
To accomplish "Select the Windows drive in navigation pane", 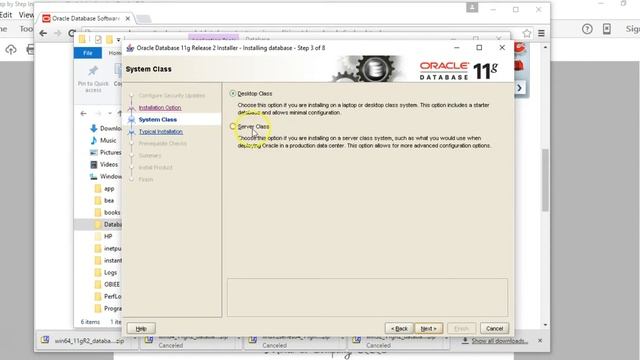I will tap(106, 177).
